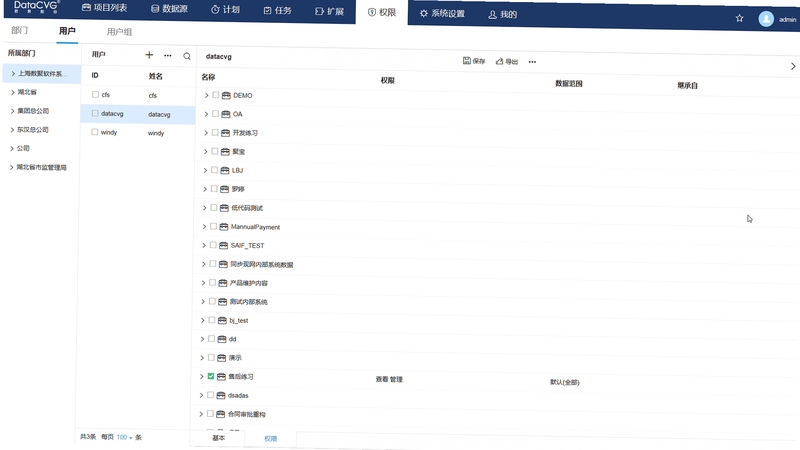The height and width of the screenshot is (450, 800).
Task: Click the MannualPayment project icon
Action: (223, 227)
